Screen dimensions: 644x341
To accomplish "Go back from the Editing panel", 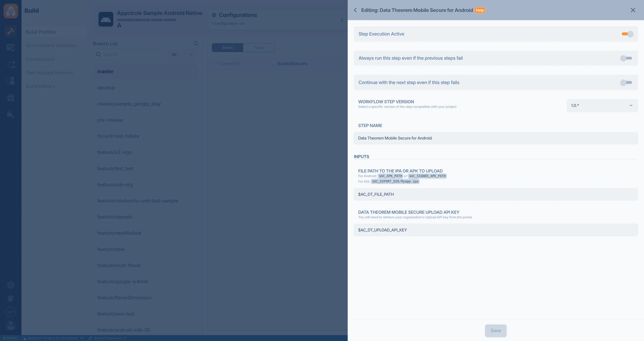I will pos(355,10).
